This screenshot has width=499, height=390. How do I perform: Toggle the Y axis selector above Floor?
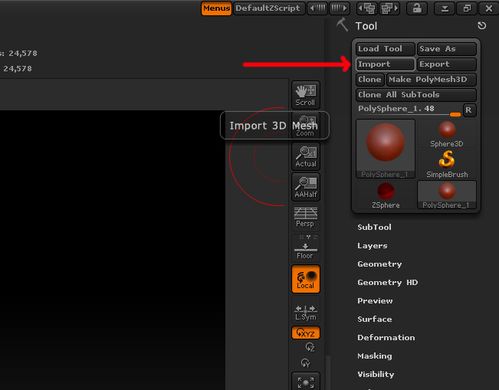point(309,237)
